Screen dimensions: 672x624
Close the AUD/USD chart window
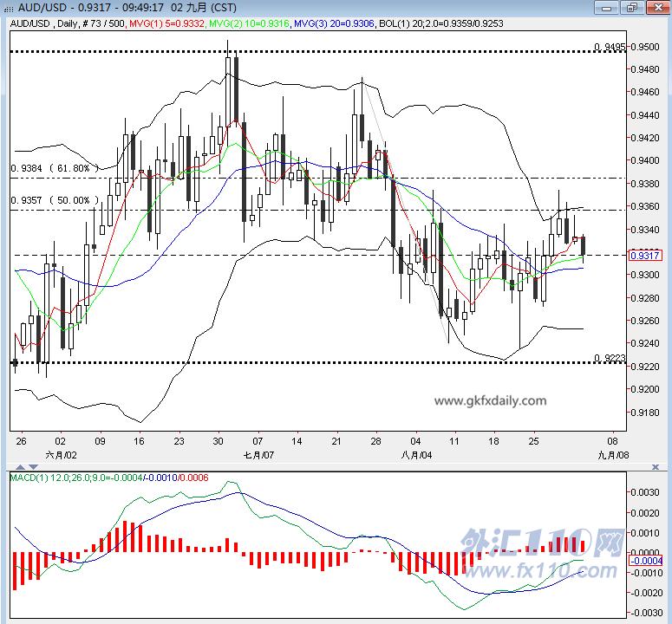[658, 8]
